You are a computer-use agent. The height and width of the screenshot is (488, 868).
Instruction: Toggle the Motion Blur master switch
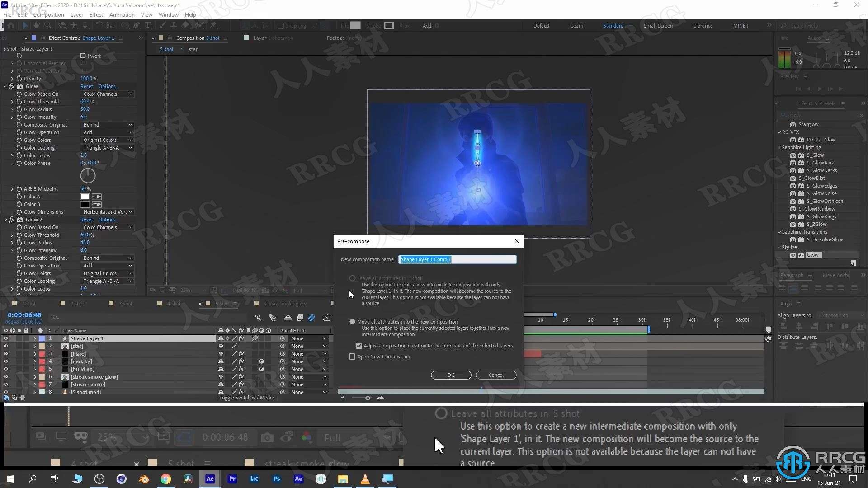(311, 318)
